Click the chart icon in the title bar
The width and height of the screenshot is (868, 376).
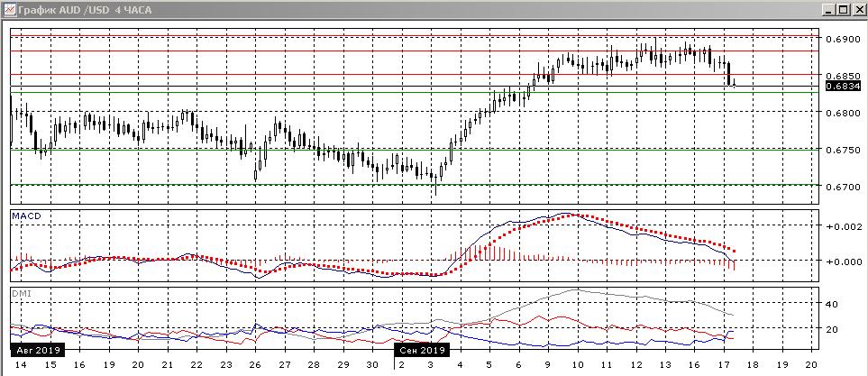9,9
